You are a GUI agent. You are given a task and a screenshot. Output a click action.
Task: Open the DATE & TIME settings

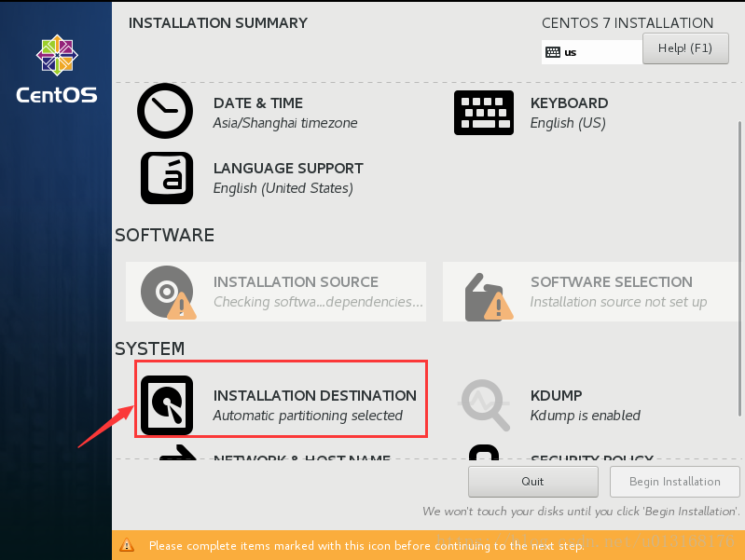click(258, 103)
